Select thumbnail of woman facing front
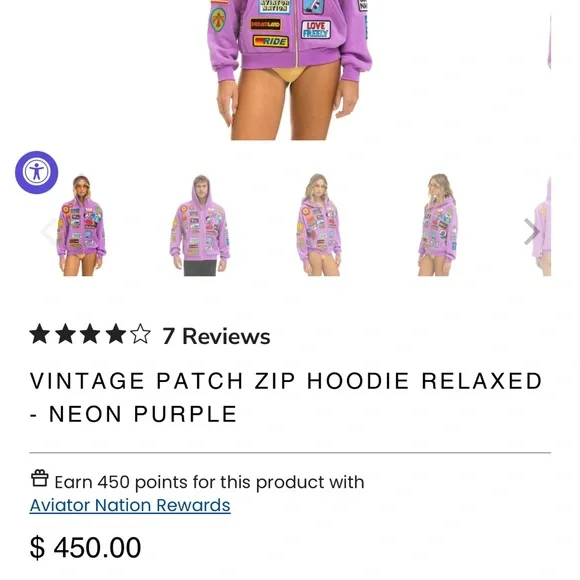Image resolution: width=580 pixels, height=580 pixels. 81,225
